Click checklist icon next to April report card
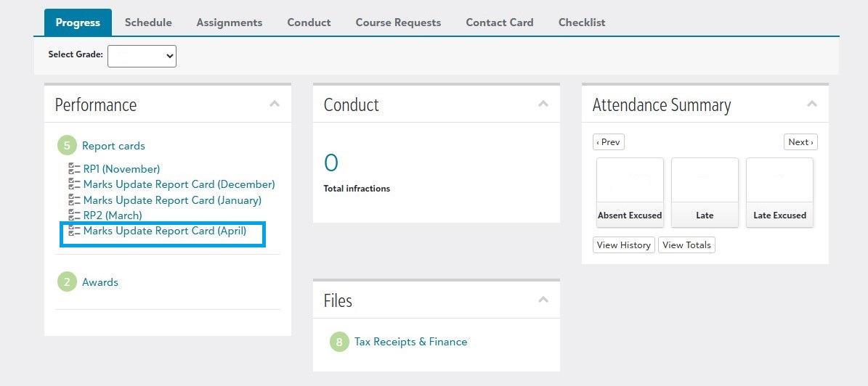 tap(74, 231)
